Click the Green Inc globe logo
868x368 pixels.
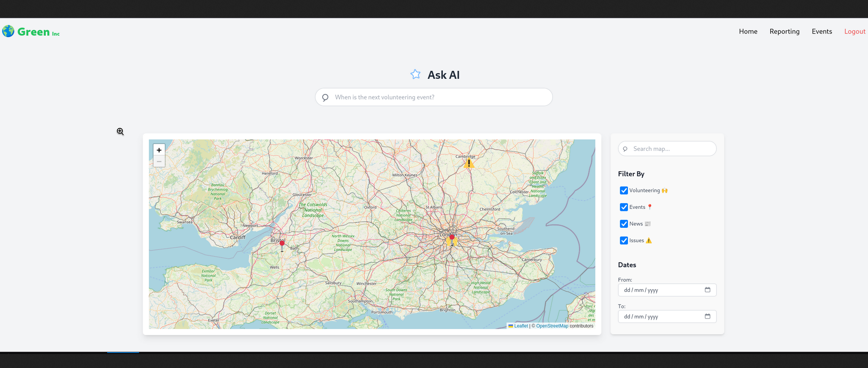pyautogui.click(x=8, y=31)
